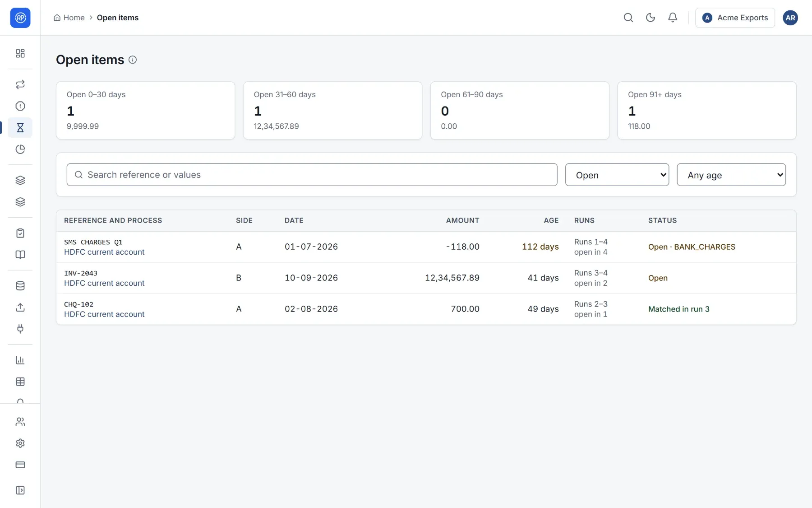Click the app logo in the sidebar
The width and height of the screenshot is (812, 508).
pyautogui.click(x=20, y=18)
